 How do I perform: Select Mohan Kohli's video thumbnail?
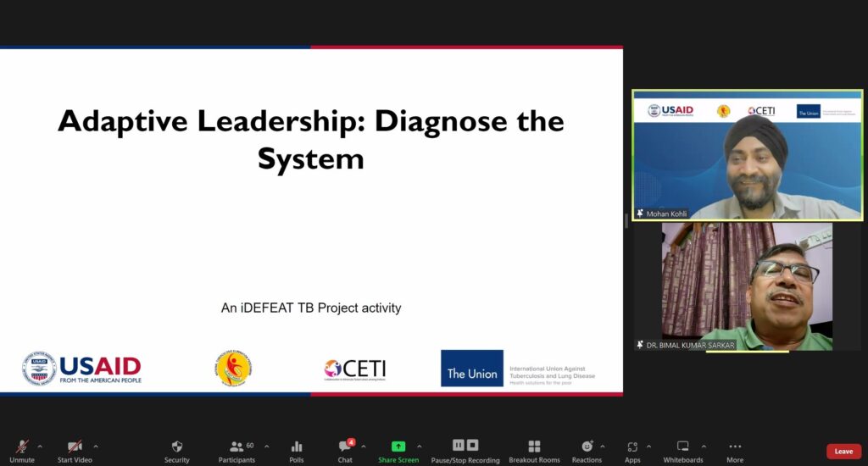click(x=747, y=156)
